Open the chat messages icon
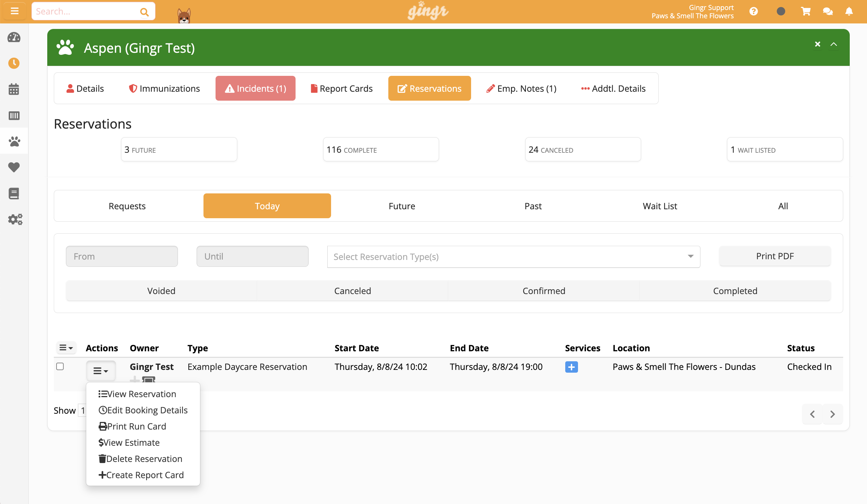Screen dimensions: 867x504 pos(828,11)
